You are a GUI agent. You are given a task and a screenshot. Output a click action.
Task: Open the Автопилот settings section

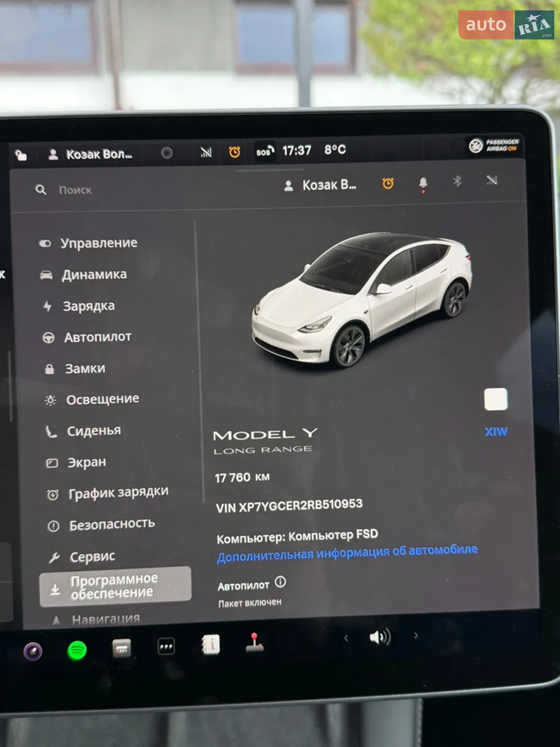coord(87,337)
